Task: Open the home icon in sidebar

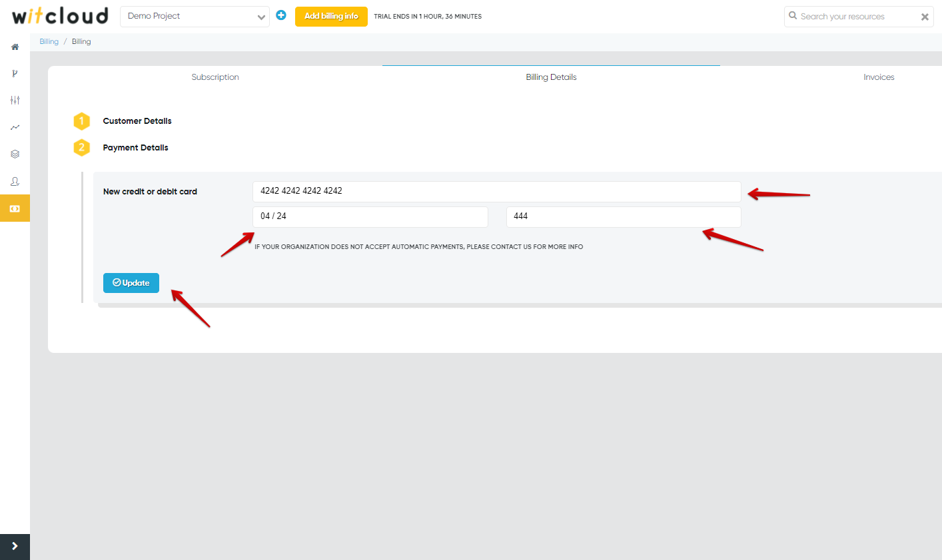Action: pos(15,47)
